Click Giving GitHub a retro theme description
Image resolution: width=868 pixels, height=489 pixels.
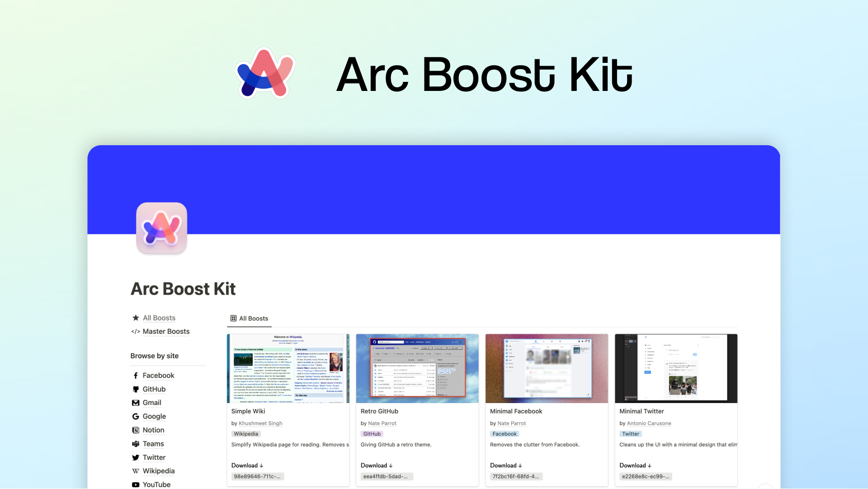396,445
